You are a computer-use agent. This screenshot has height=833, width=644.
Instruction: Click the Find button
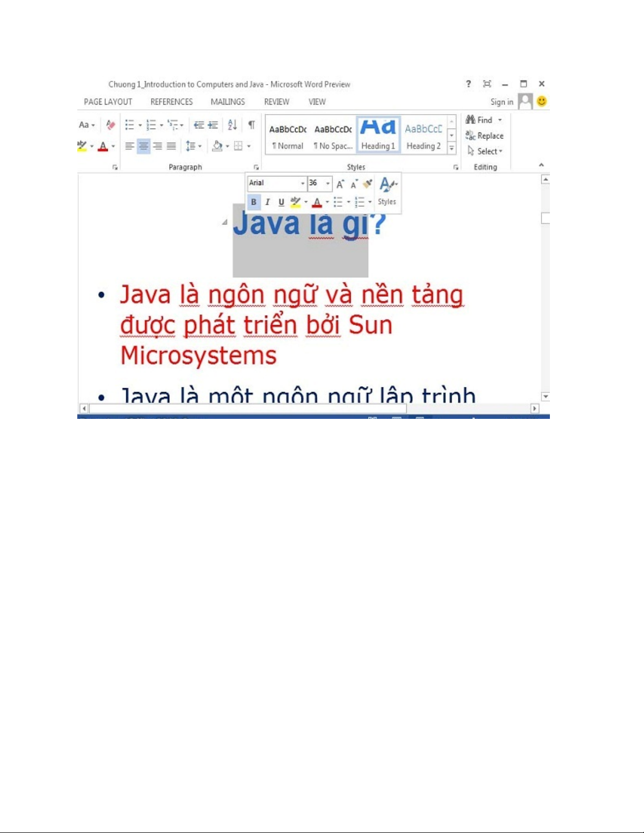click(x=479, y=120)
